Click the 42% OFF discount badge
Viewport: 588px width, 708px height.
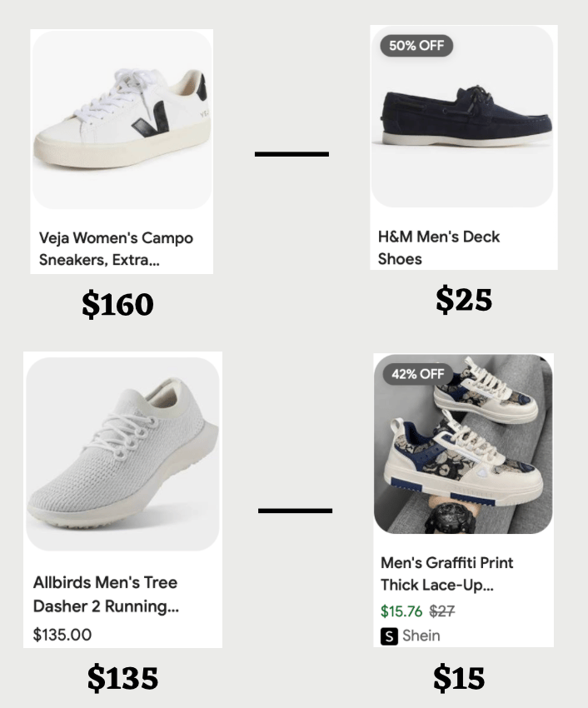tap(418, 374)
